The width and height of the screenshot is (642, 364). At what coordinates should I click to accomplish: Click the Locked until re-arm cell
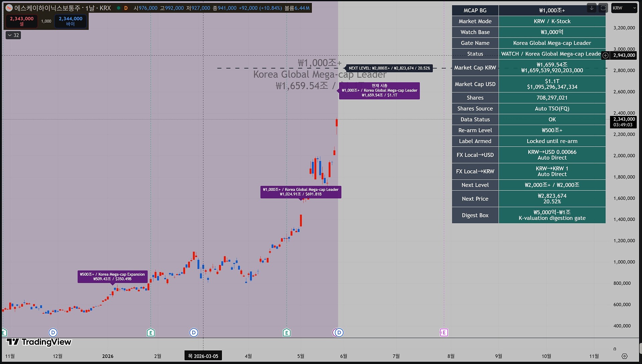552,141
